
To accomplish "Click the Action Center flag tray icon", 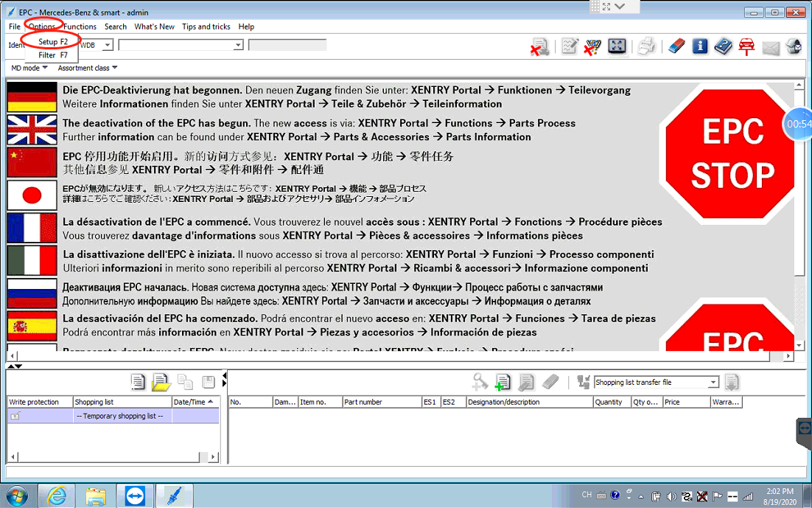I will pos(717,497).
